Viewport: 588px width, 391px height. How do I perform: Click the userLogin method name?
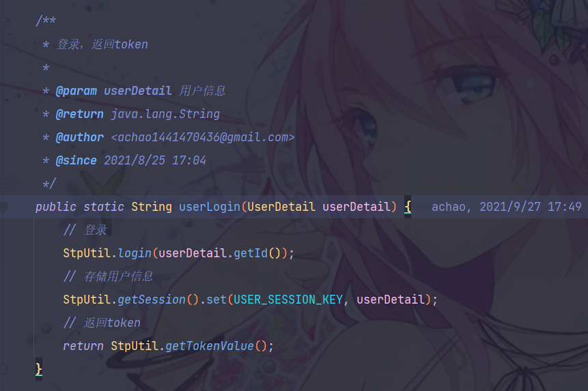[x=209, y=207]
